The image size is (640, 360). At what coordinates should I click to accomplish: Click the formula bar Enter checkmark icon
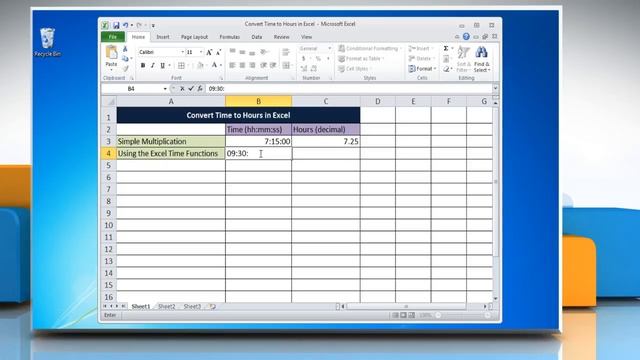(x=191, y=89)
